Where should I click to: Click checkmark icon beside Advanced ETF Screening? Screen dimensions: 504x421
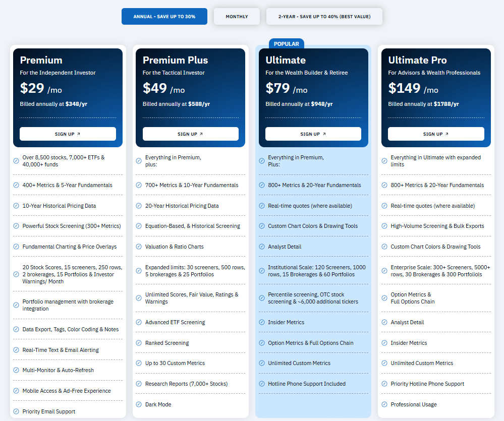point(139,322)
